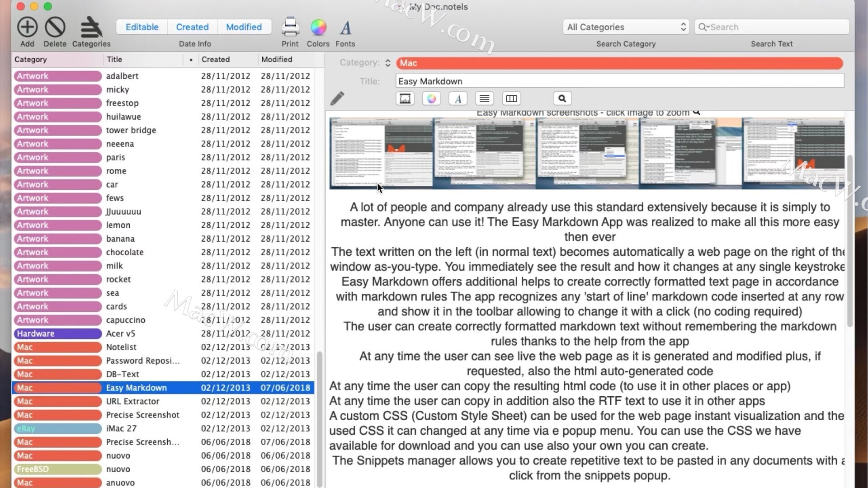Select the Precise Screensh... note row
Image resolution: width=868 pixels, height=488 pixels.
(x=163, y=442)
